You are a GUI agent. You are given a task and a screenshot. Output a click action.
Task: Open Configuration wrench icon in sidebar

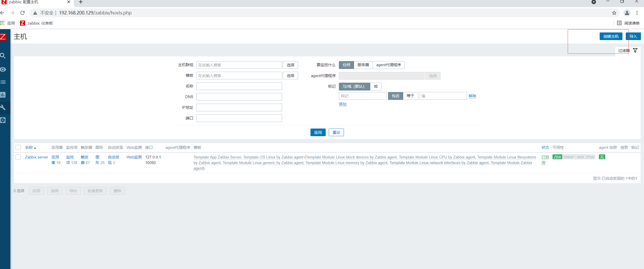point(3,107)
